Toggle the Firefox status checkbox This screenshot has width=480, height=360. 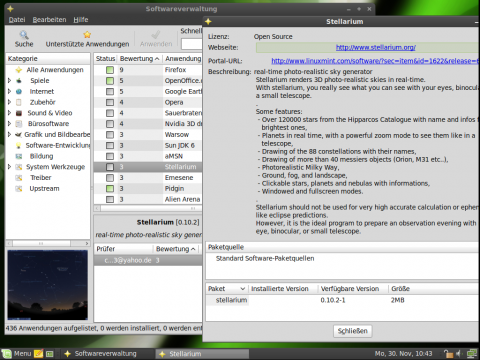click(110, 70)
